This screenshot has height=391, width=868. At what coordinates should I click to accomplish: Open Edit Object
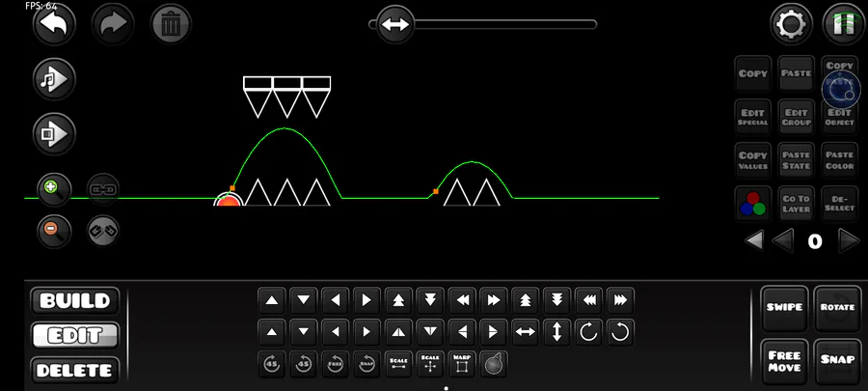839,117
